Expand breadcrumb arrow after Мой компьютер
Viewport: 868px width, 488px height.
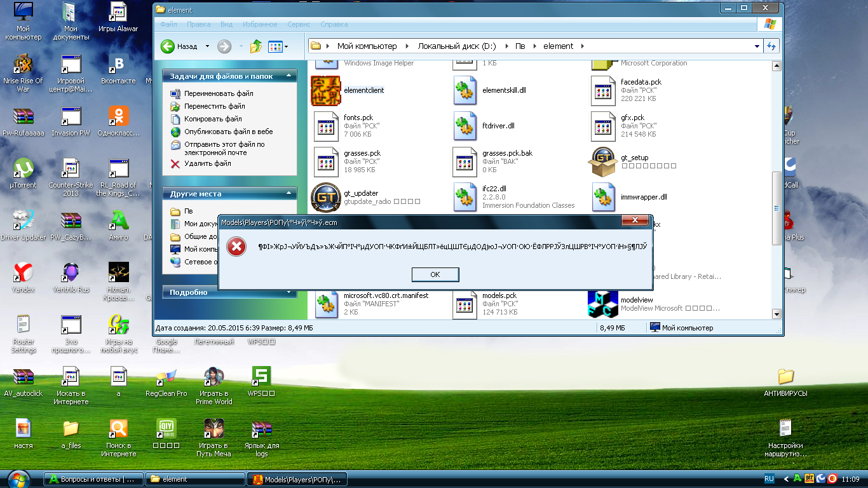click(x=407, y=46)
